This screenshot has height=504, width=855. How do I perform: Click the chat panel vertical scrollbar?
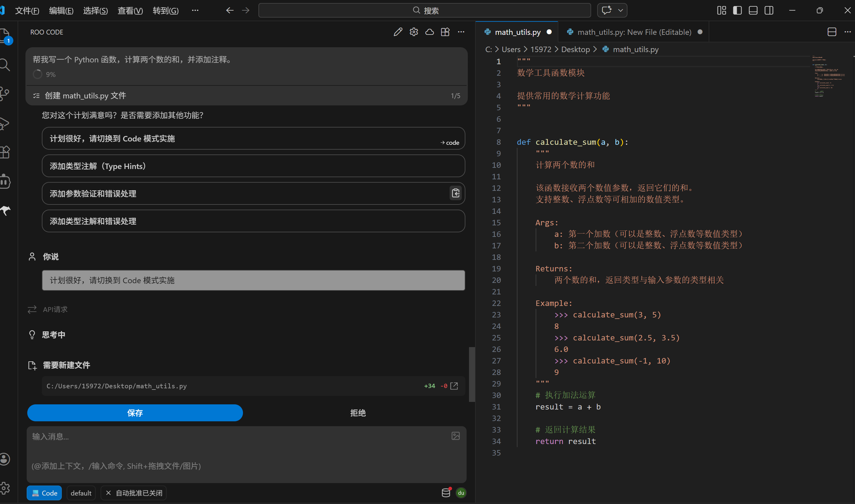pos(471,374)
